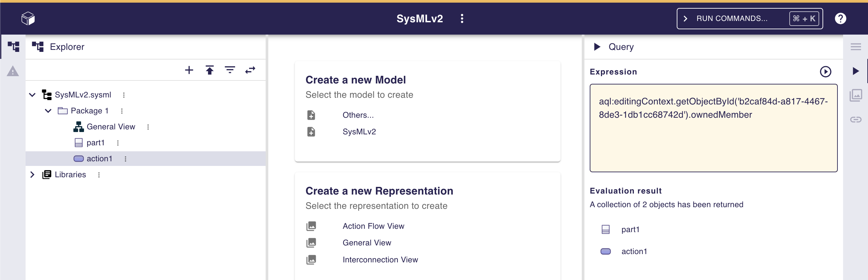The width and height of the screenshot is (868, 280).
Task: Click the new model plus icon in Explorer
Action: pos(189,70)
